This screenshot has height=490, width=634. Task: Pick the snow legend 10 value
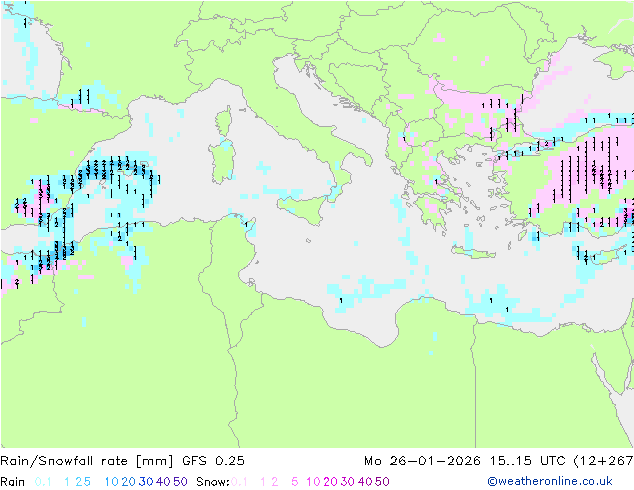pos(313,482)
